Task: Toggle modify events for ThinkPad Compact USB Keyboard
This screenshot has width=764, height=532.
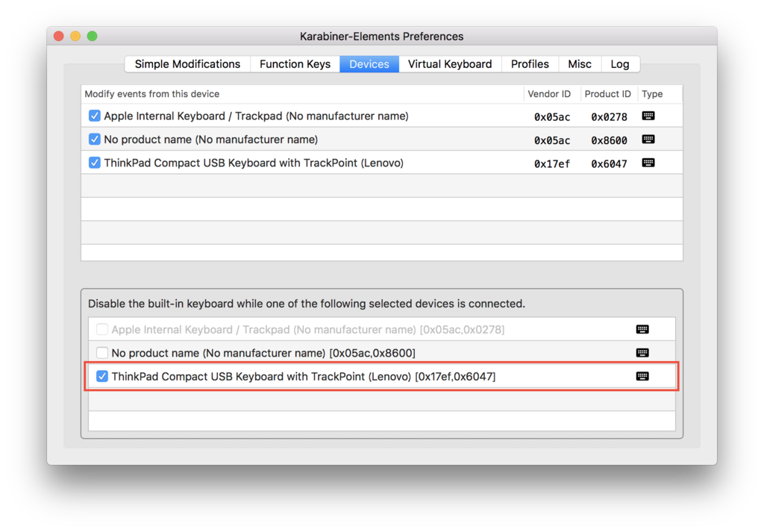Action: pos(95,163)
